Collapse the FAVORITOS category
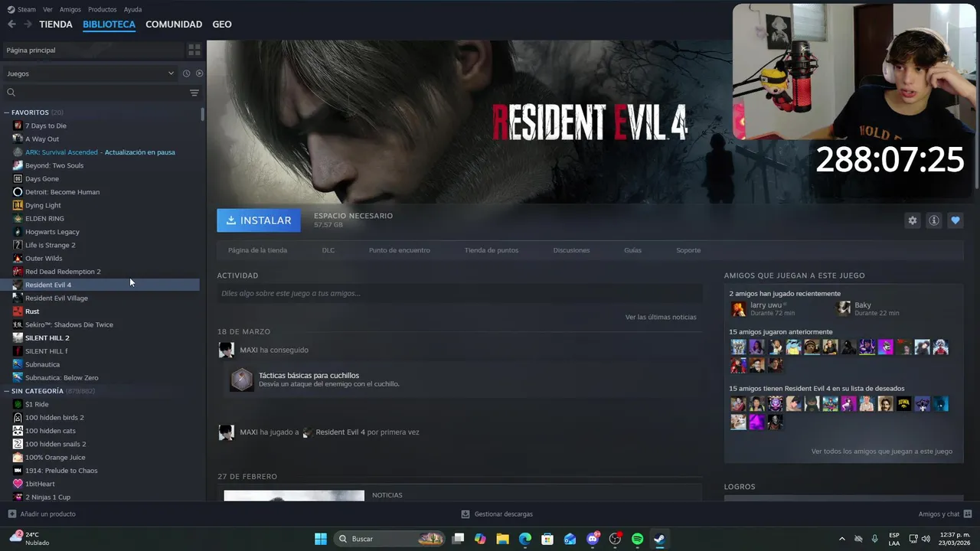This screenshot has width=980, height=551. pos(7,112)
